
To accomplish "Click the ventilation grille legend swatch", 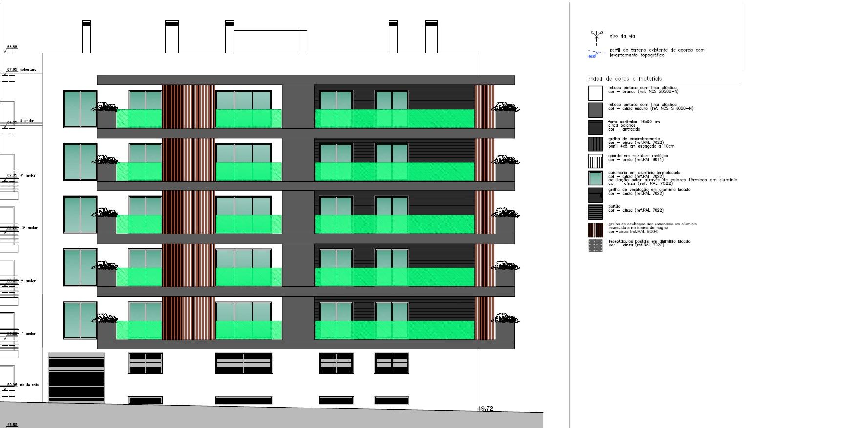I will click(595, 195).
